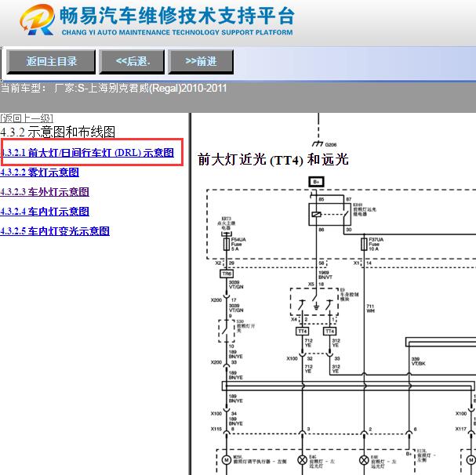Click the TR6 connector box
This screenshot has height=475, width=476.
point(227,274)
